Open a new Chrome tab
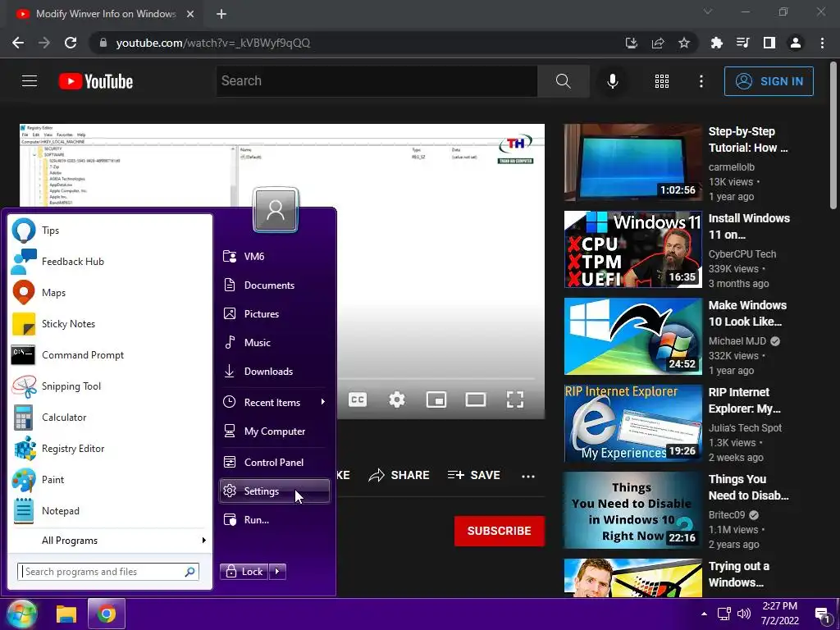840x630 pixels. point(221,14)
